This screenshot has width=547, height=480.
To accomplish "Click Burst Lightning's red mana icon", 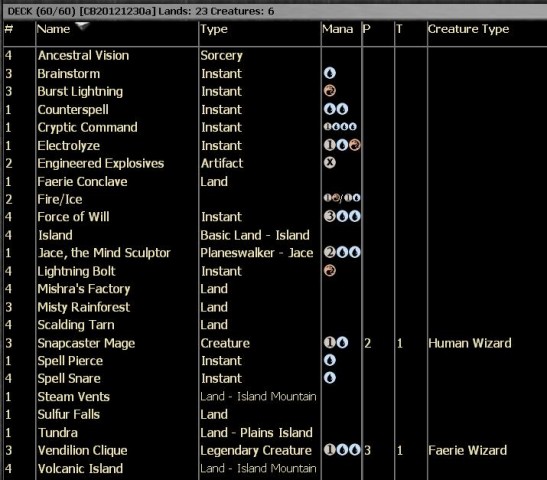I will coord(330,91).
